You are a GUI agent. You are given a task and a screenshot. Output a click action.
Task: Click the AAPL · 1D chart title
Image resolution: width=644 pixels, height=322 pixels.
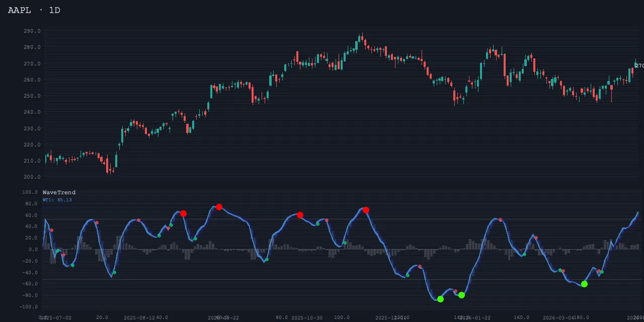(34, 10)
